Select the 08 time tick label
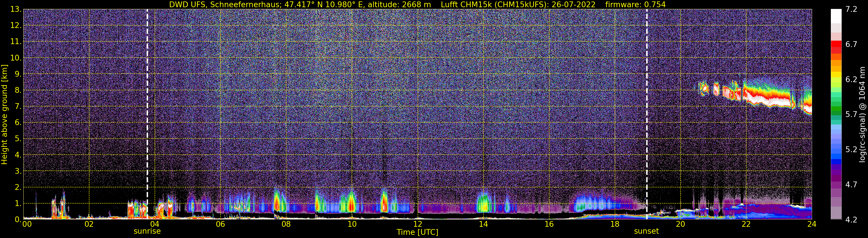The height and width of the screenshot is (238, 868). 286,224
